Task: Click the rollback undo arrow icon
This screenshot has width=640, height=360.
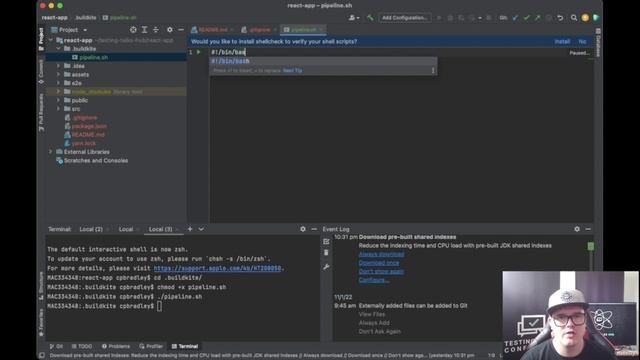Action: click(x=560, y=18)
